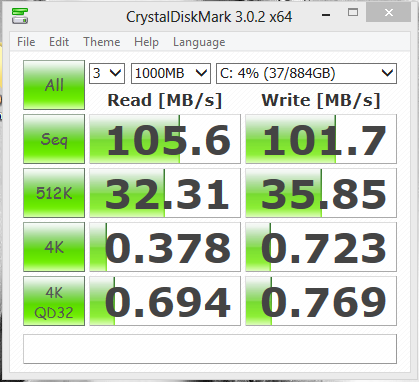
Task: Select the 4K write value 0.723
Action: (x=321, y=247)
